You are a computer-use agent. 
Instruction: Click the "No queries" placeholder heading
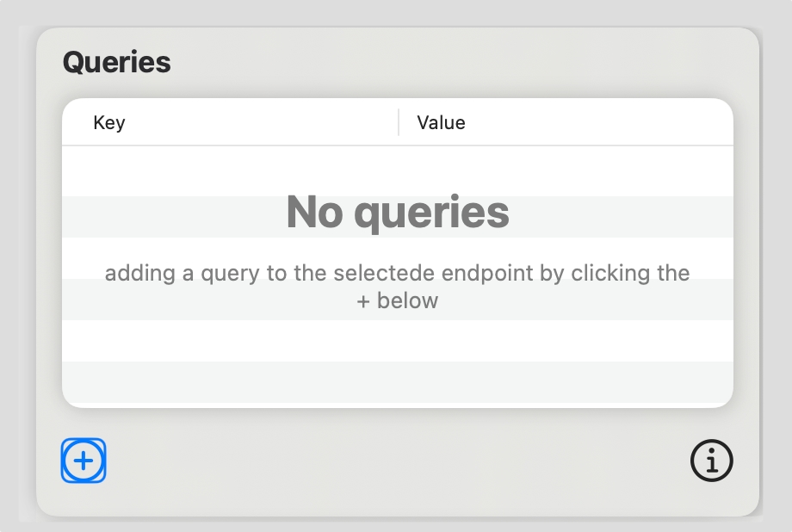[x=398, y=212]
